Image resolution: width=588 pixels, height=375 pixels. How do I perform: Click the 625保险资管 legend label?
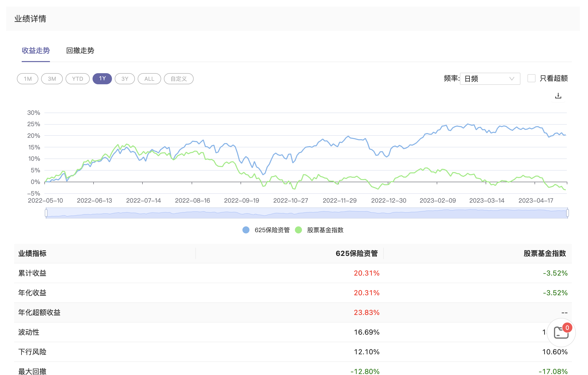tap(272, 230)
